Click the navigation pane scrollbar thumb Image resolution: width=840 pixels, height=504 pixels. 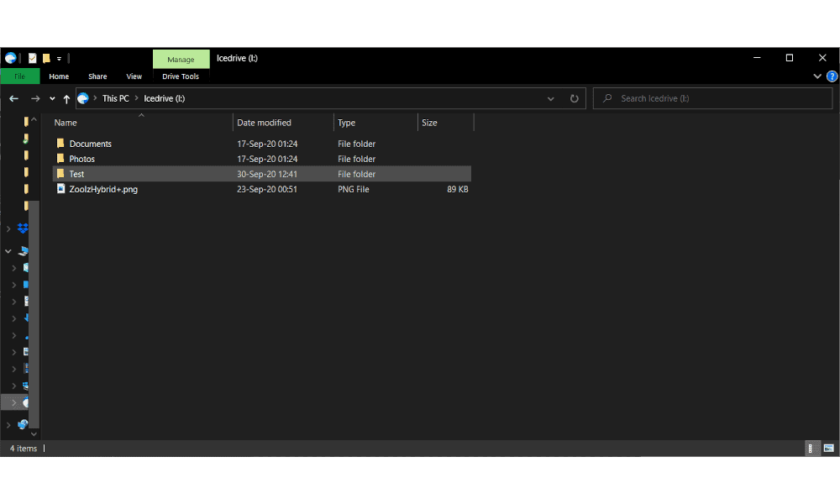[34, 314]
